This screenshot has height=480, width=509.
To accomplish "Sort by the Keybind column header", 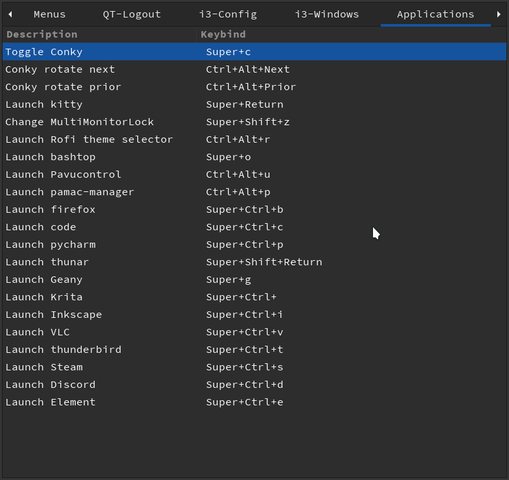I will point(352,34).
